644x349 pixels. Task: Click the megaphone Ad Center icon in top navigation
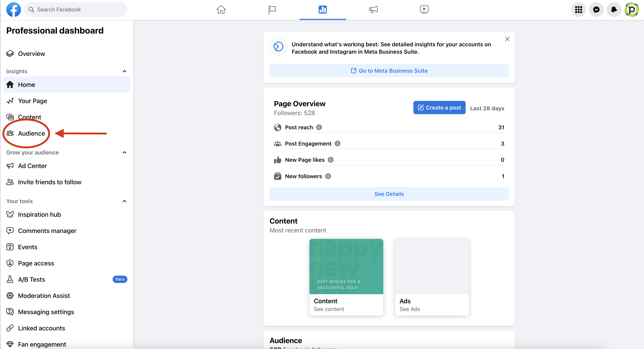(373, 10)
